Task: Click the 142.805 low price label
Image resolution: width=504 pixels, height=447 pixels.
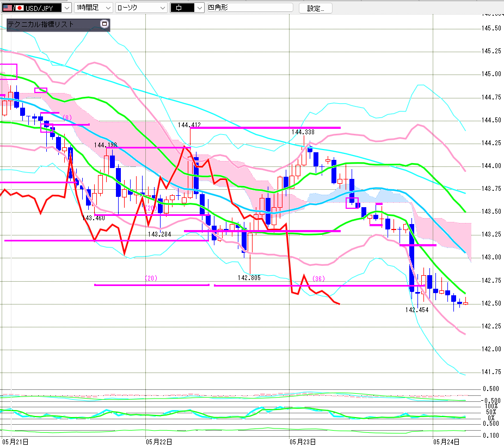Action: pos(249,278)
